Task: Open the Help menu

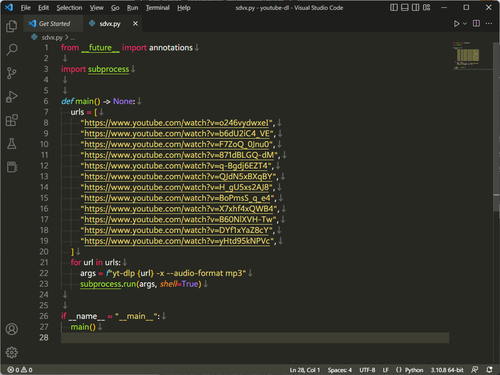Action: pyautogui.click(x=184, y=8)
